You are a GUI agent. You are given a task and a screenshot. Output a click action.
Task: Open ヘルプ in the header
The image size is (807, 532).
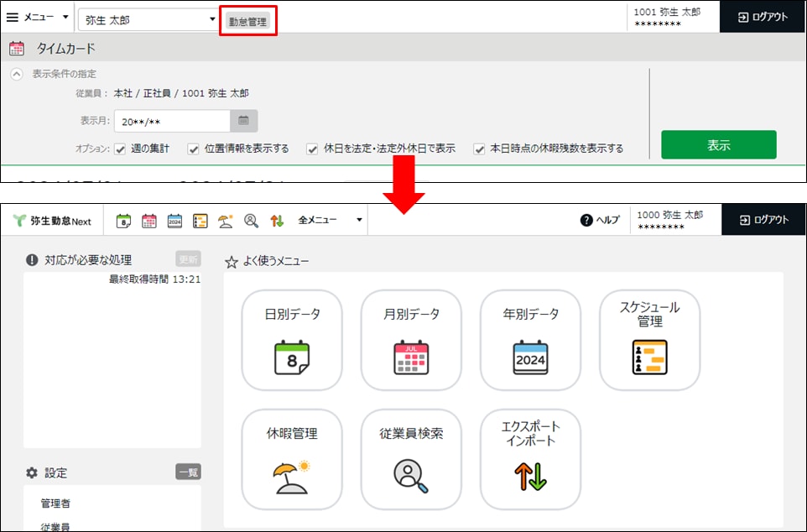[600, 221]
